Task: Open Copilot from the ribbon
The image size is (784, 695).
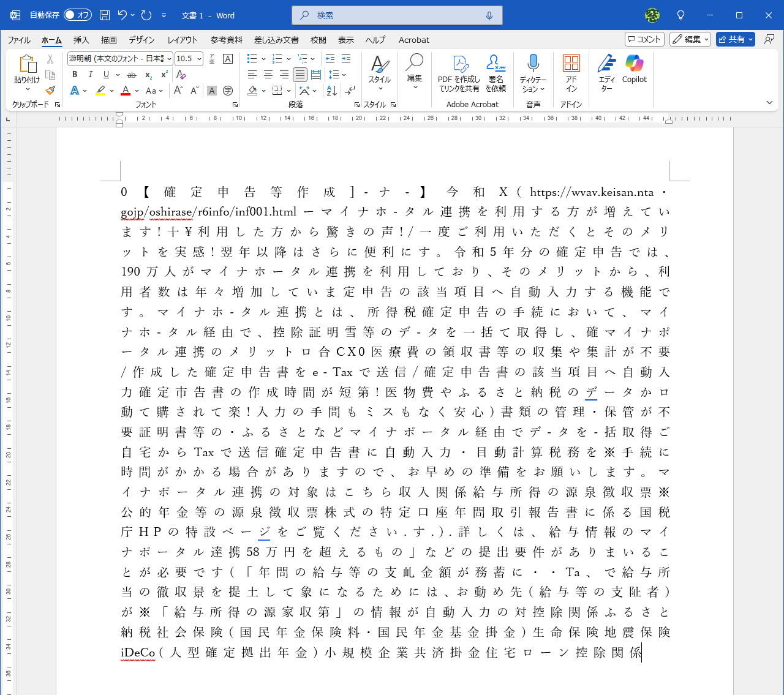Action: point(634,73)
